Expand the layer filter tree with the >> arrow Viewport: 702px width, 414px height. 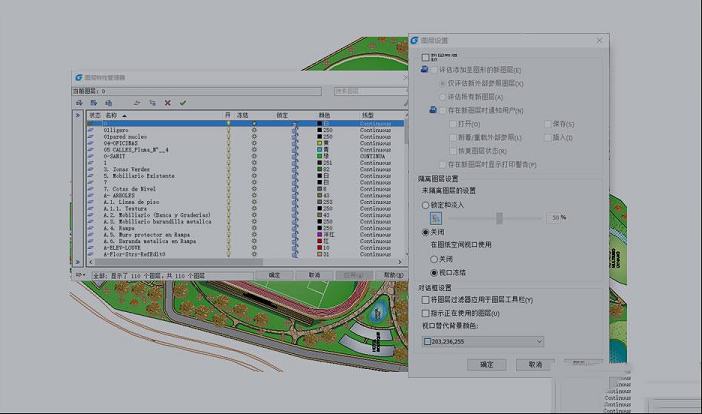(x=78, y=116)
